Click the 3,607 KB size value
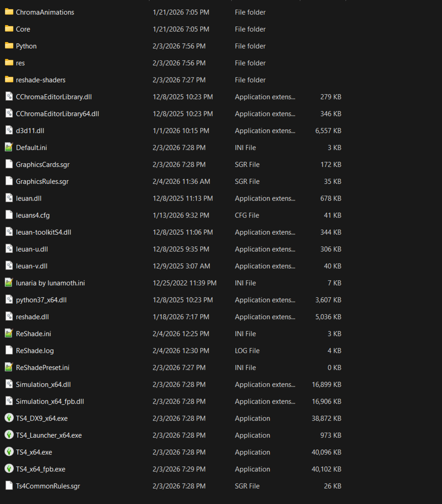 [x=328, y=300]
